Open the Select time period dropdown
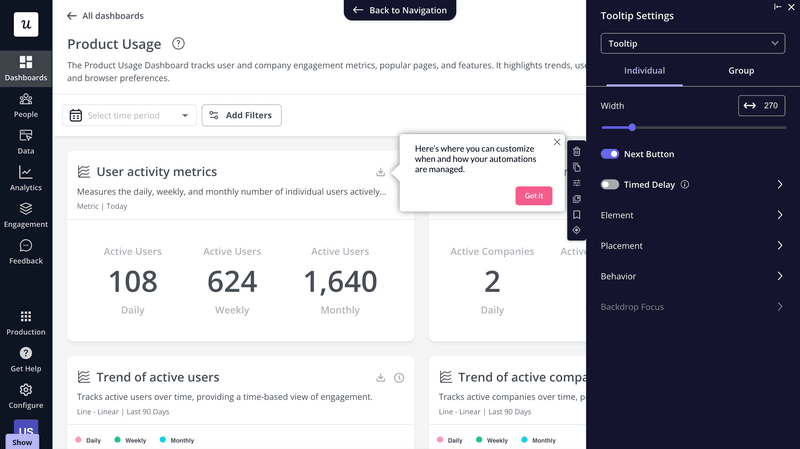Image resolution: width=800 pixels, height=449 pixels. (129, 116)
